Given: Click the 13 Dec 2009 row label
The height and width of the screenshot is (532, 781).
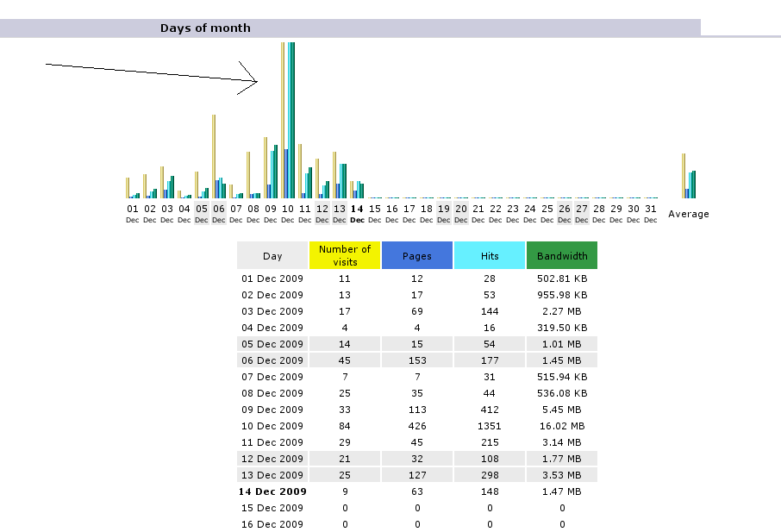Looking at the screenshot, I should pos(272,475).
